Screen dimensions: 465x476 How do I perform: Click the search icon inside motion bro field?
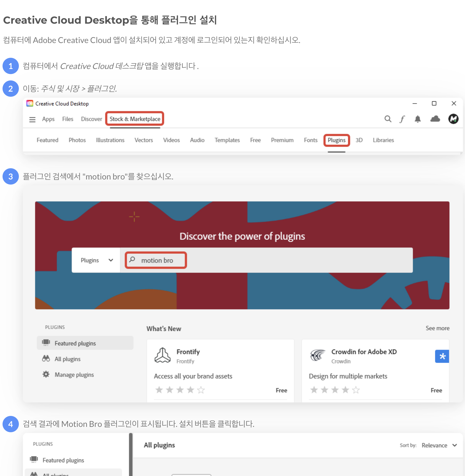point(132,260)
